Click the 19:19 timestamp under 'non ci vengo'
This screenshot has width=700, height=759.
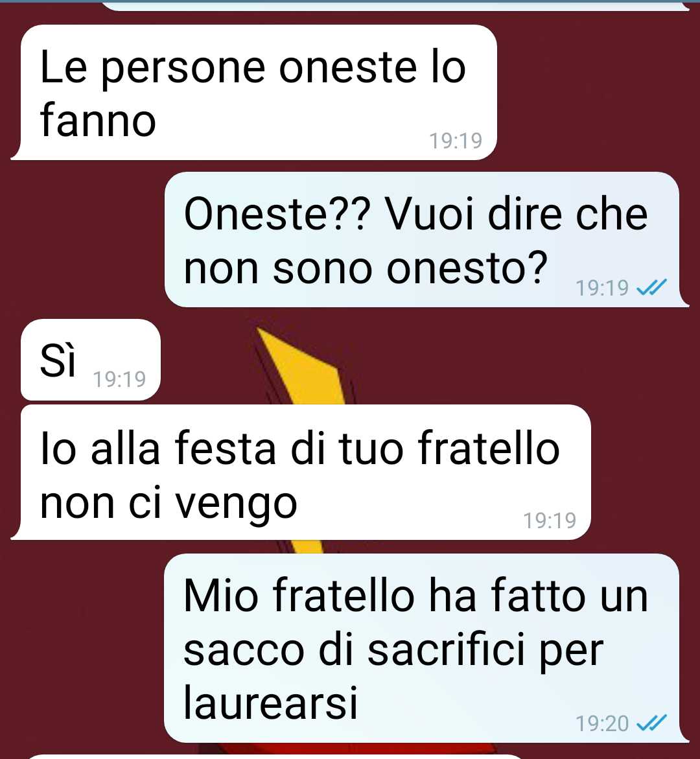click(550, 520)
